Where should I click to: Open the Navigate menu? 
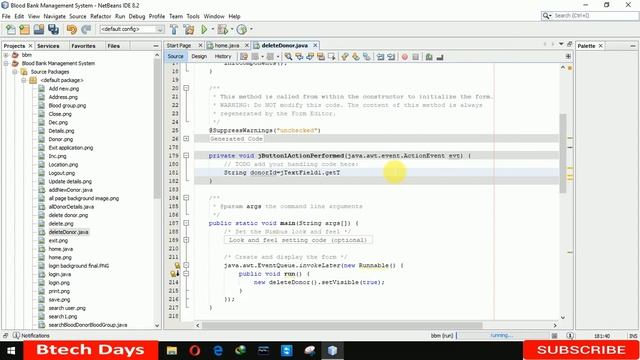point(54,16)
